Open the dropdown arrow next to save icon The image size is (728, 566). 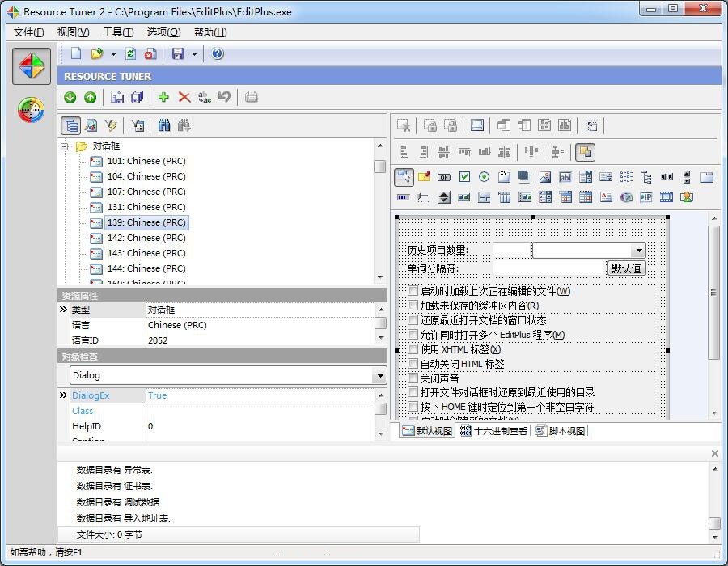194,54
